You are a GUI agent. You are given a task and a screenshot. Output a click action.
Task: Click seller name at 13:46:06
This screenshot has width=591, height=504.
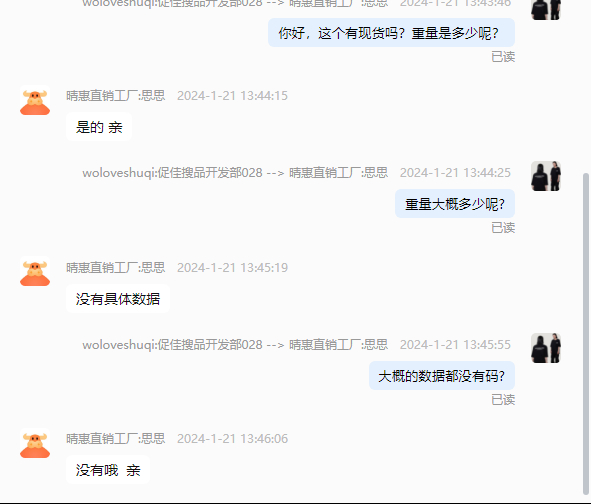116,439
